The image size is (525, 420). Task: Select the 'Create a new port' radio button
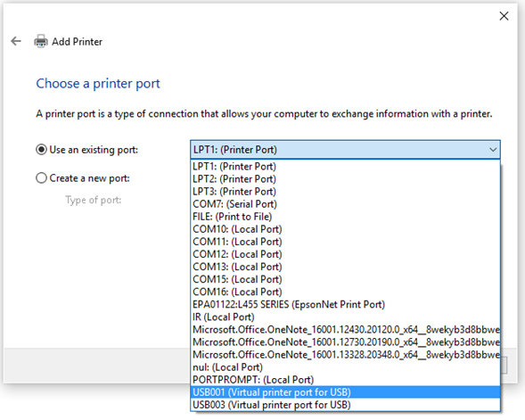(x=41, y=177)
